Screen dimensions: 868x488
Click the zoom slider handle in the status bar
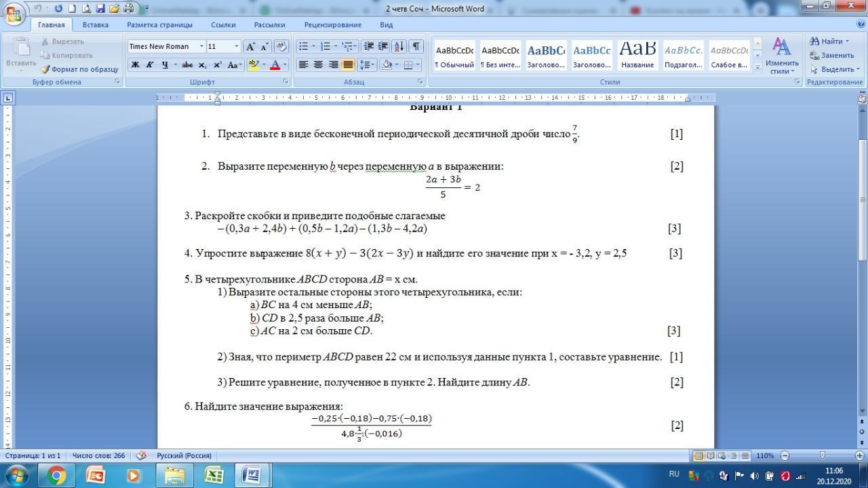[822, 455]
